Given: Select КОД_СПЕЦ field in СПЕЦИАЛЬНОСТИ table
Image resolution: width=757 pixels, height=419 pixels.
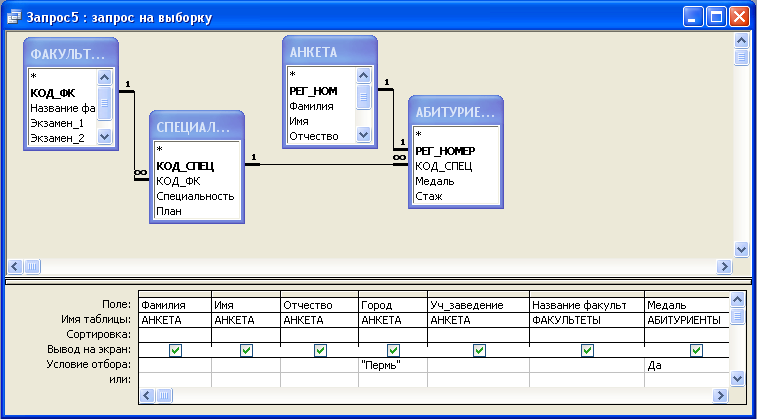Looking at the screenshot, I should tap(197, 166).
